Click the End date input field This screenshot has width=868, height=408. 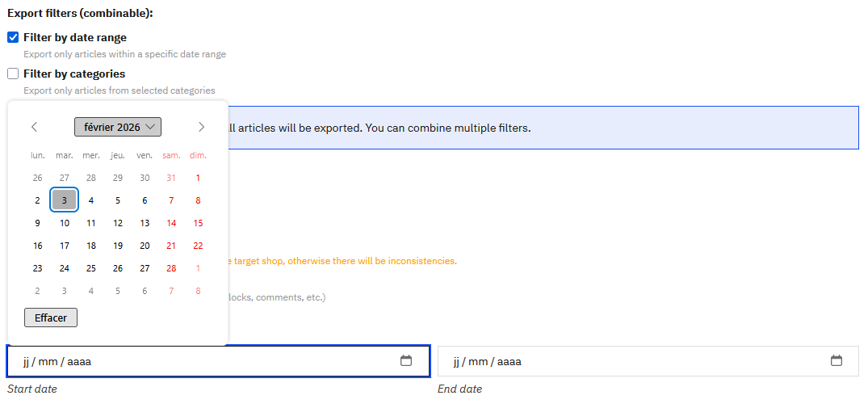pyautogui.click(x=630, y=361)
